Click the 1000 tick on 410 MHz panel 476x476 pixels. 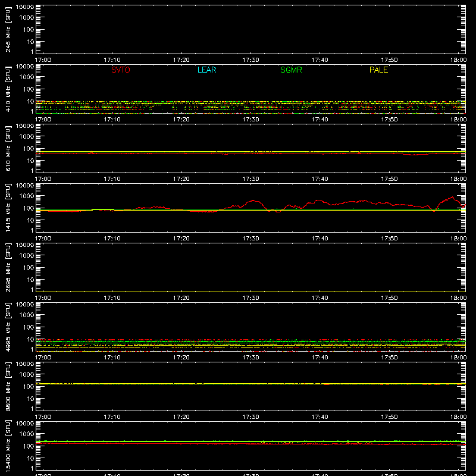tap(27, 77)
